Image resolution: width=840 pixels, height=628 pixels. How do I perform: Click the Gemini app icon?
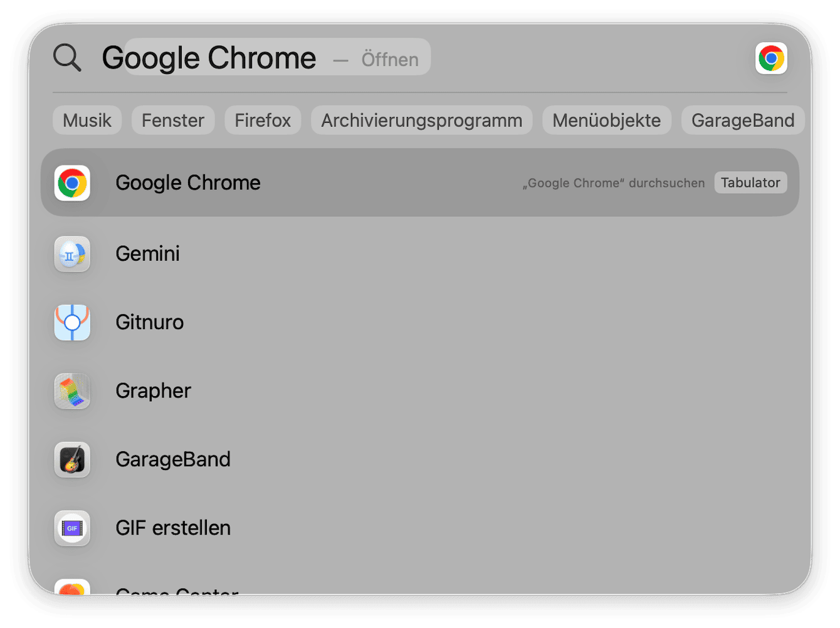click(72, 254)
